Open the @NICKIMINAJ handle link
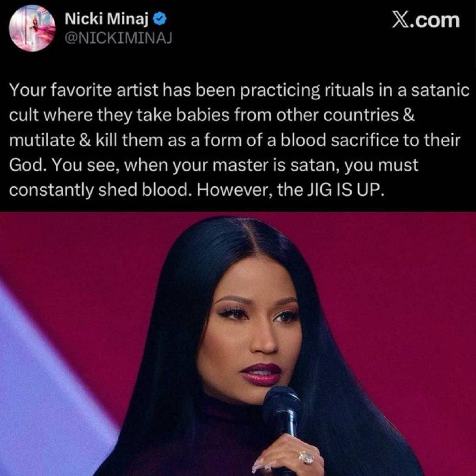This screenshot has width=476, height=476. (118, 37)
